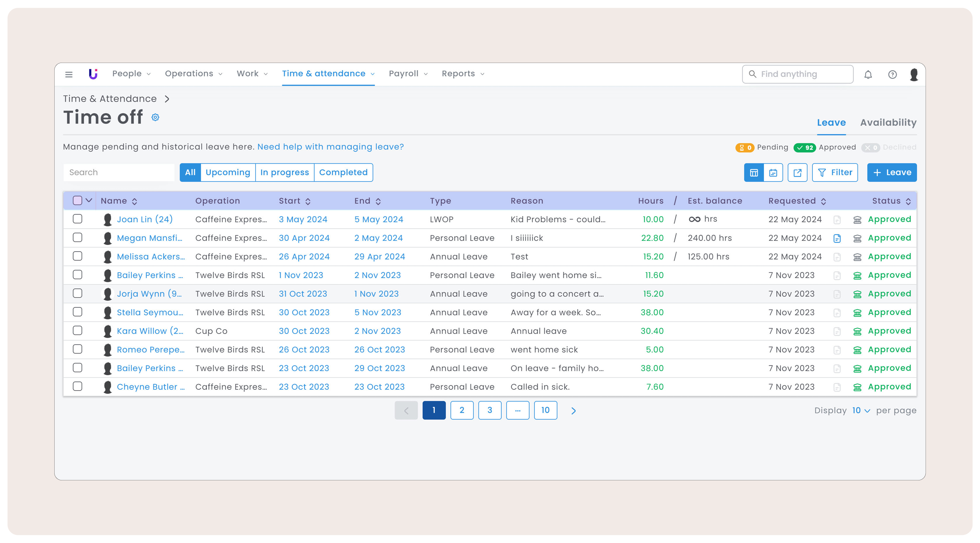This screenshot has width=980, height=543.
Task: Open the hamburger menu icon
Action: coord(69,74)
